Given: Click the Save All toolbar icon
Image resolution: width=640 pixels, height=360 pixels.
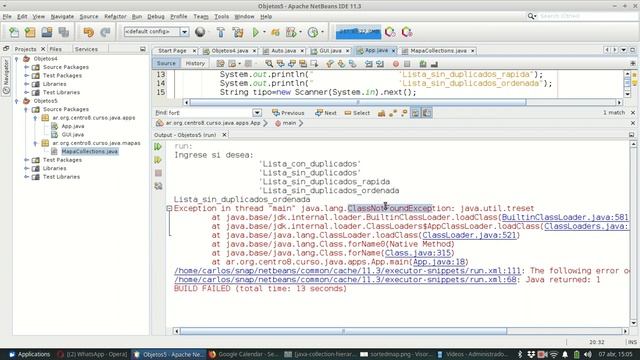Looking at the screenshot, I should [x=64, y=32].
